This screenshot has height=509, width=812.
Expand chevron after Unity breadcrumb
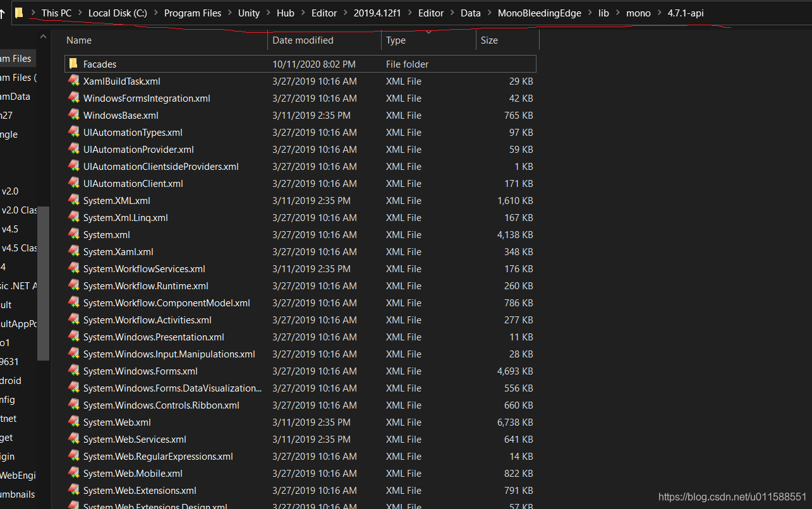coord(268,13)
